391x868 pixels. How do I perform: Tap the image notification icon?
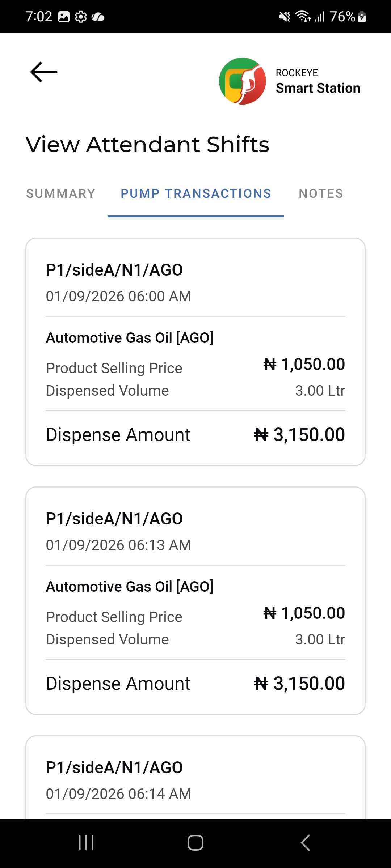(64, 17)
